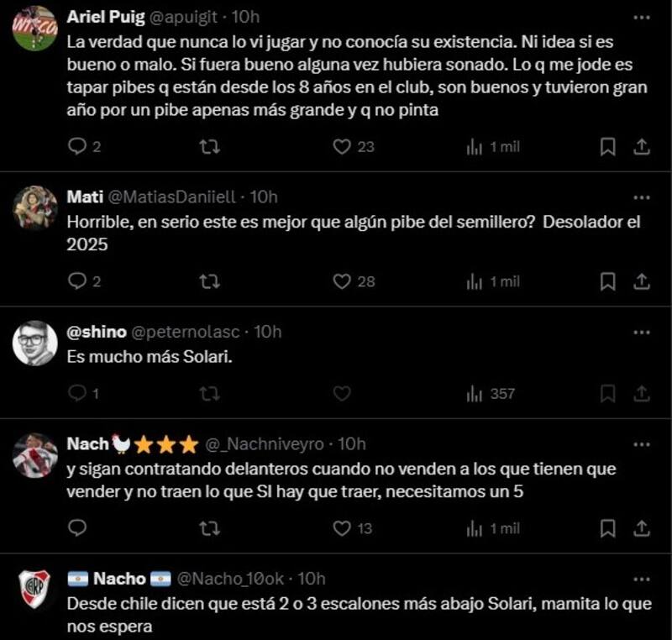Like Mati's tweet with 28 likes
Viewport: 672px width, 640px height.
click(x=342, y=281)
